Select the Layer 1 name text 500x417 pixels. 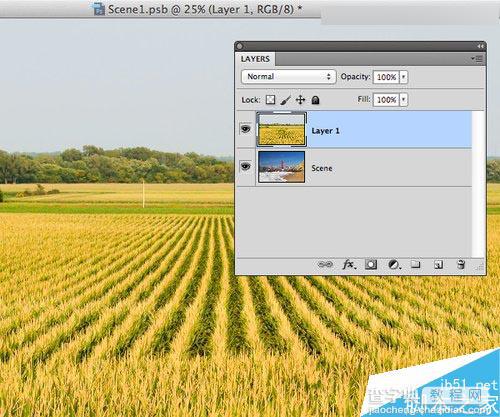point(325,131)
